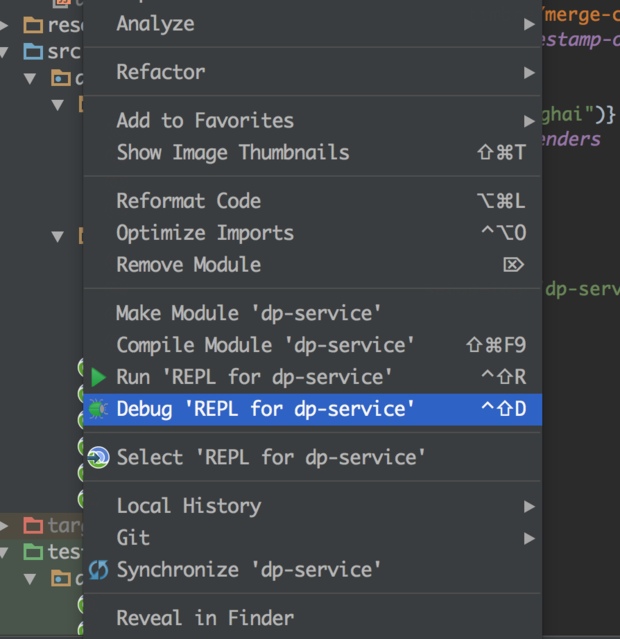Click the blue Synchronize arrows icon

coord(99,570)
